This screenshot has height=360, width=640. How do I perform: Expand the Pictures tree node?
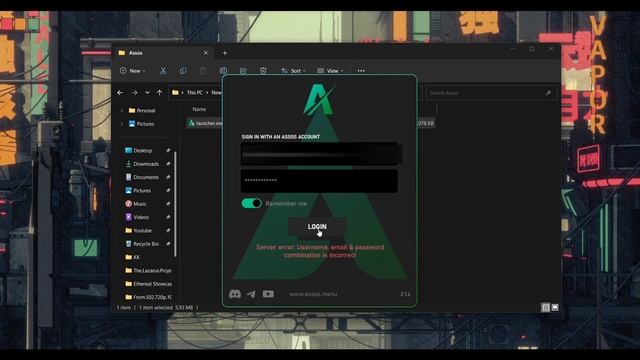point(122,124)
